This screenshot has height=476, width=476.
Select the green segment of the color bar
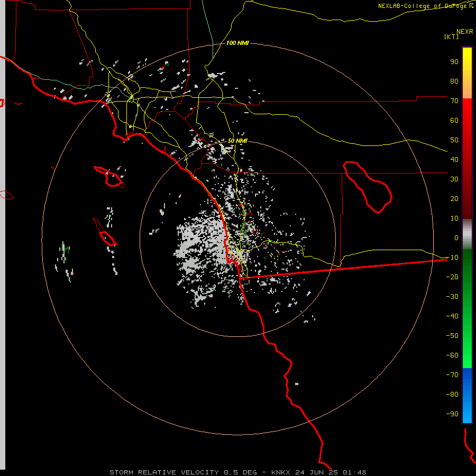pos(467,308)
